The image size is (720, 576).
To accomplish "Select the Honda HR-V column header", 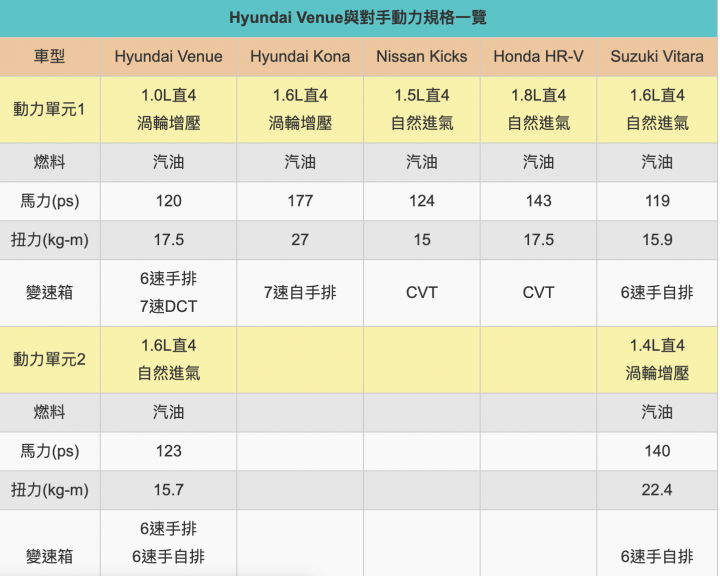I will tap(538, 56).
